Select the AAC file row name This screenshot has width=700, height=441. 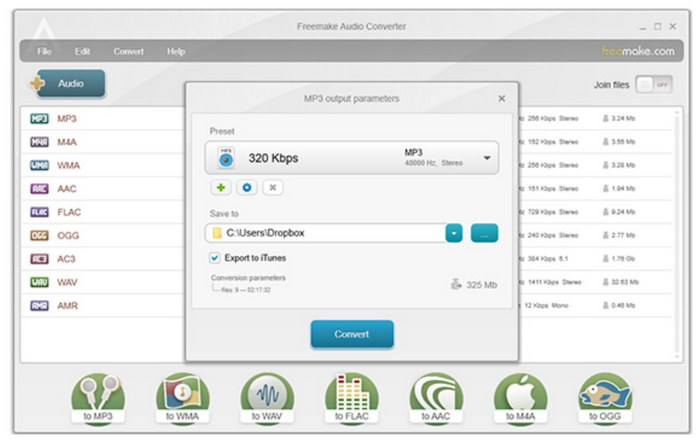(67, 189)
